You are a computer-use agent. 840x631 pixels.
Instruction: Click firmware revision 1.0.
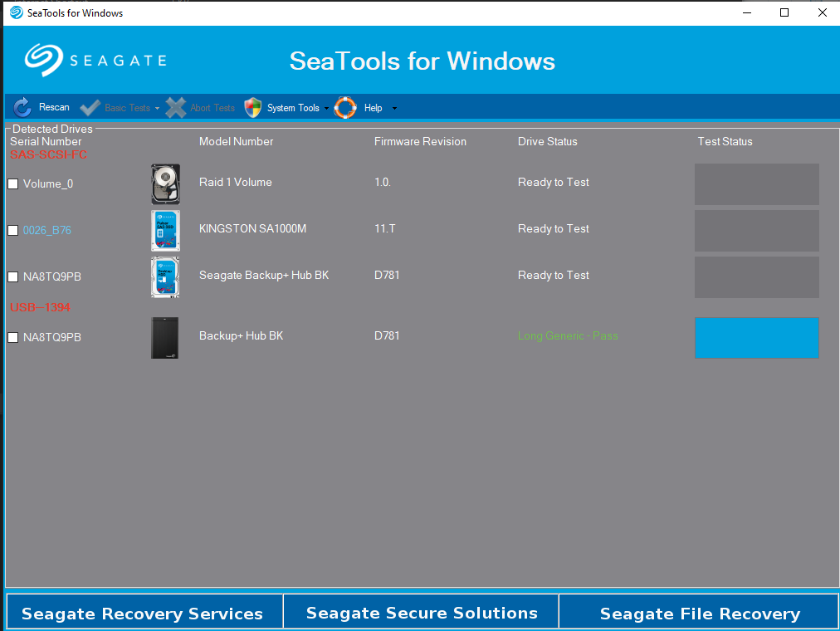[383, 182]
